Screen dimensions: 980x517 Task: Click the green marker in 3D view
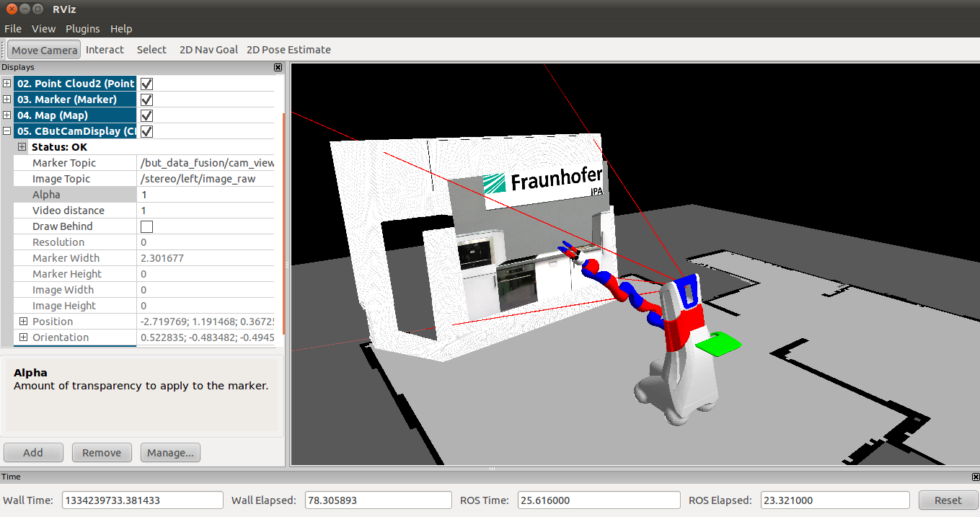(719, 344)
